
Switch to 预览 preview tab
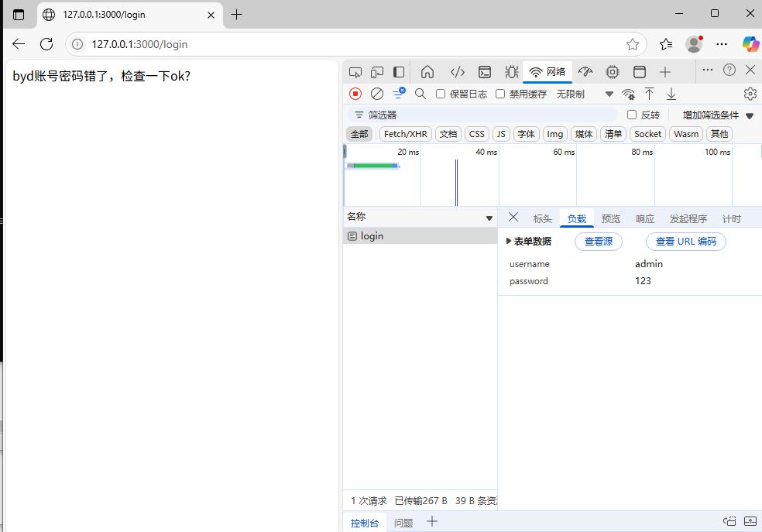[x=611, y=218]
